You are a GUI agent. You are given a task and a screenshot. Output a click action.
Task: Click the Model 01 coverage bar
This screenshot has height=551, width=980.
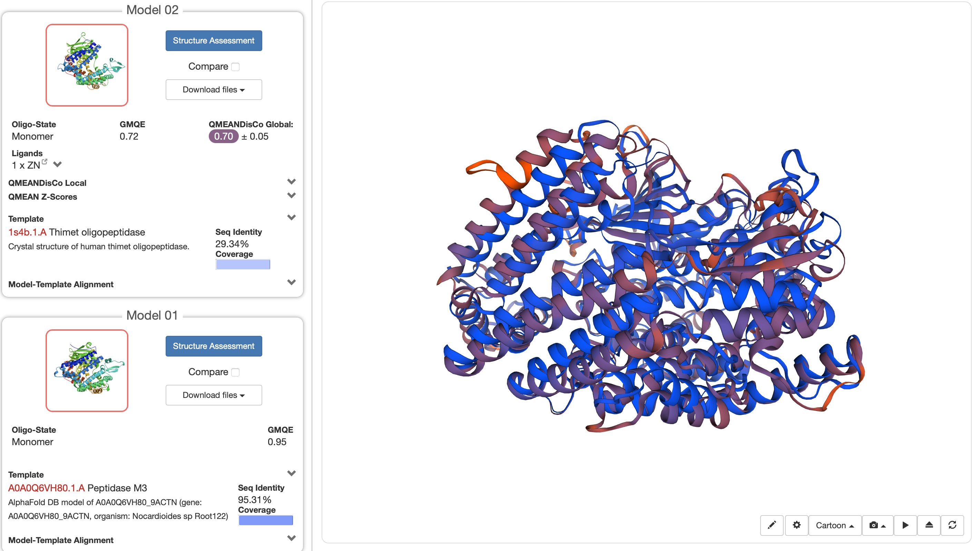(266, 520)
